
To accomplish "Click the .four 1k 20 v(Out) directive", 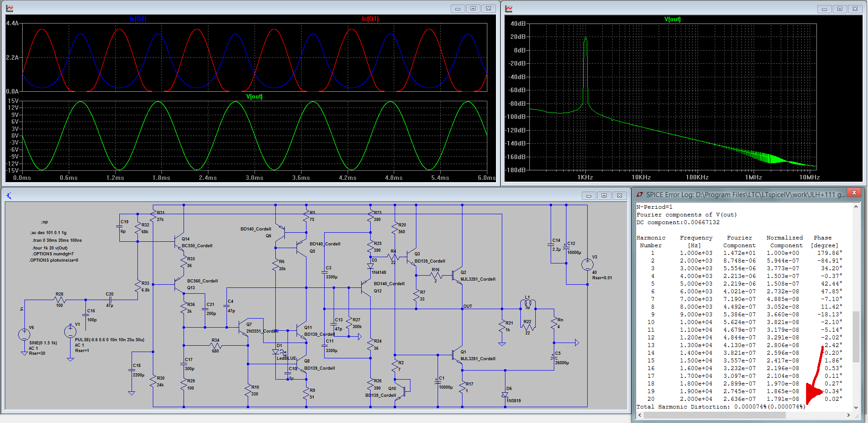I will pyautogui.click(x=50, y=248).
